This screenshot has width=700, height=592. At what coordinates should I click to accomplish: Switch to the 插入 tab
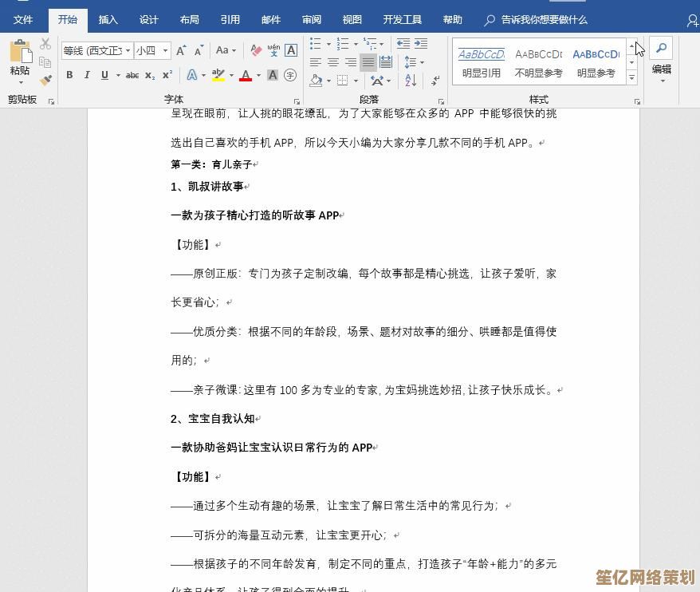tap(108, 20)
